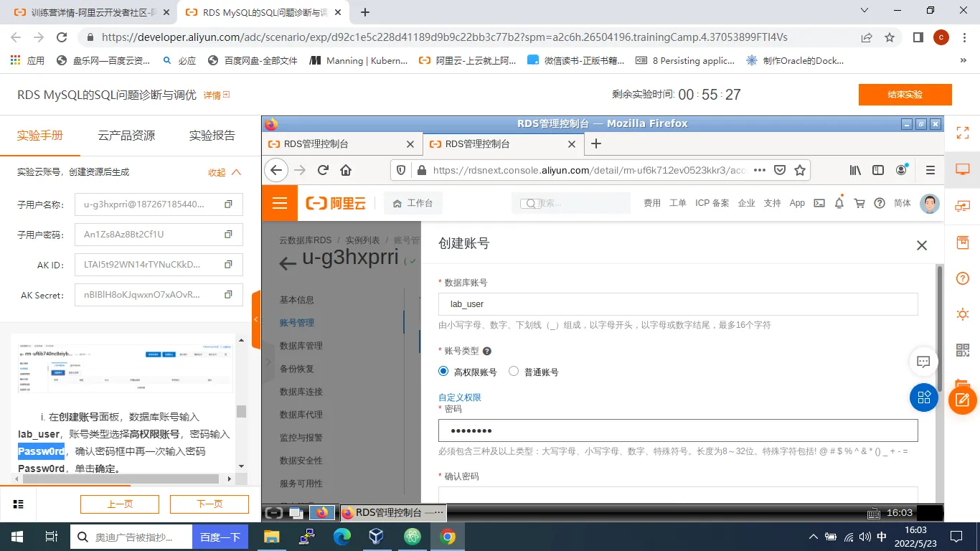Switch to 实验报告 tab
Image resolution: width=980 pixels, height=551 pixels.
(x=212, y=135)
